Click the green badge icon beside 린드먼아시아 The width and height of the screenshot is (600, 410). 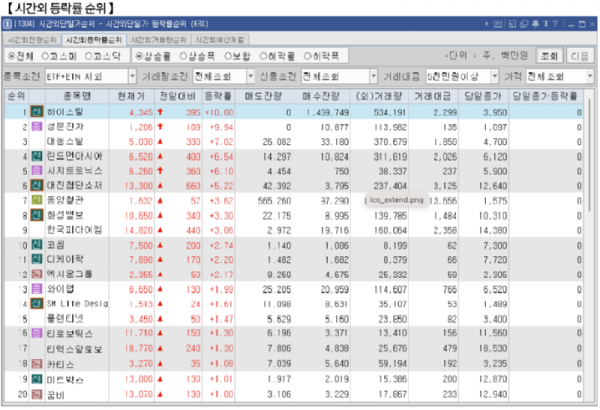(x=37, y=156)
